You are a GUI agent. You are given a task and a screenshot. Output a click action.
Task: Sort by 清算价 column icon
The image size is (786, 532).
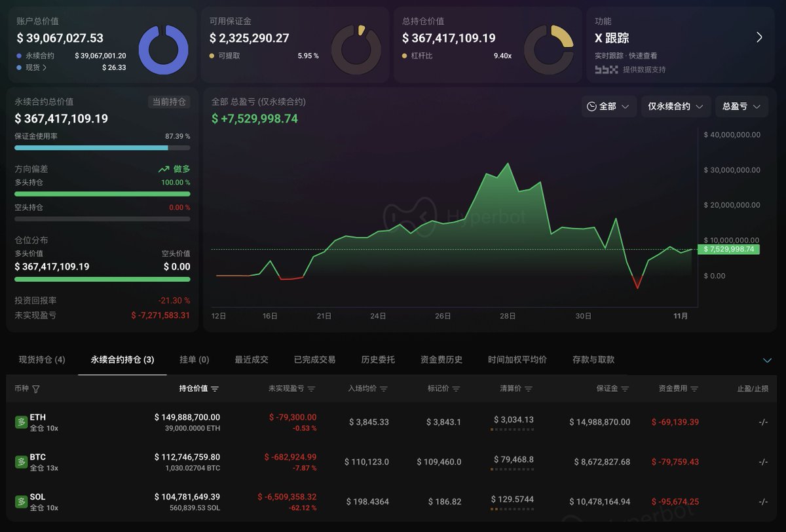(529, 389)
